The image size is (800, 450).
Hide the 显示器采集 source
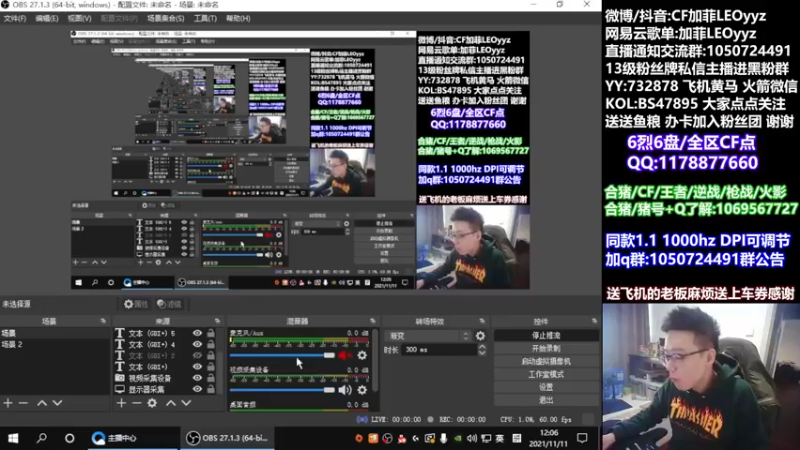click(197, 389)
